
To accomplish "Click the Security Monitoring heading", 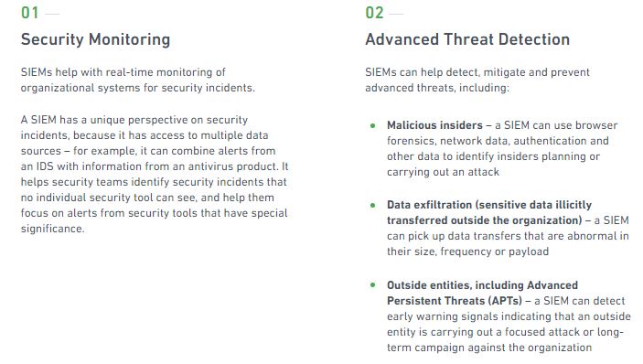I will tap(95, 39).
